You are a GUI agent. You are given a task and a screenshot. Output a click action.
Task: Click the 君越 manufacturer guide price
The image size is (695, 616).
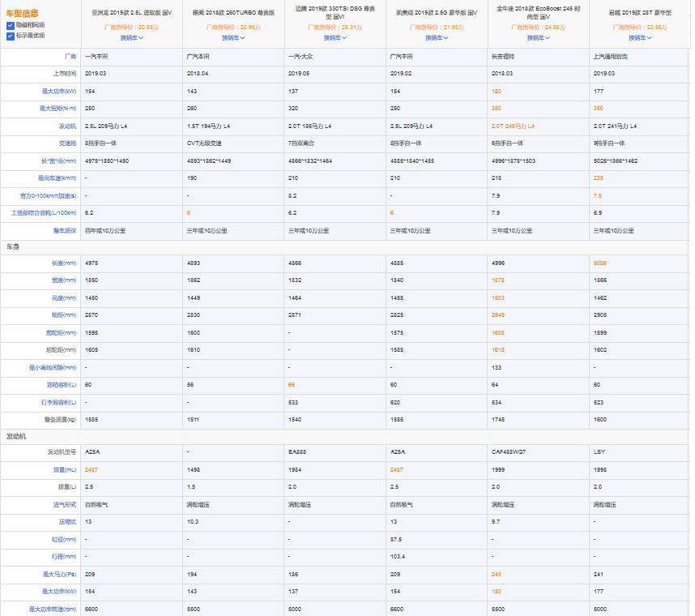pos(640,28)
